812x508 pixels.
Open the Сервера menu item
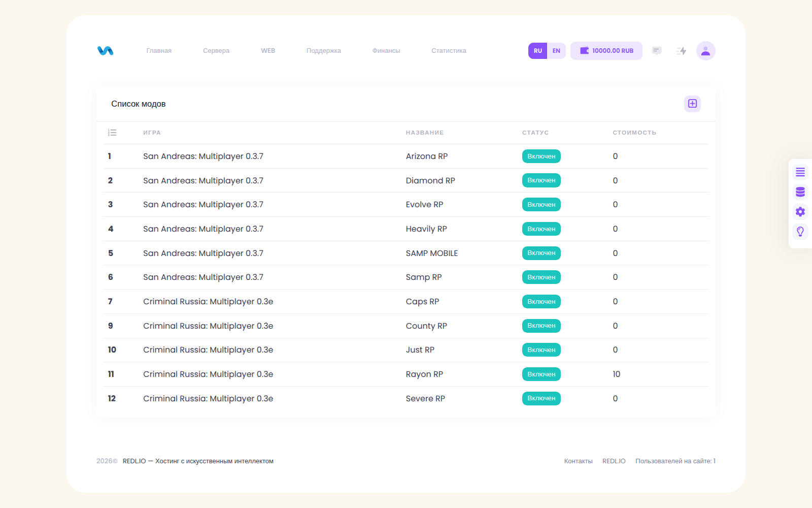pyautogui.click(x=216, y=51)
